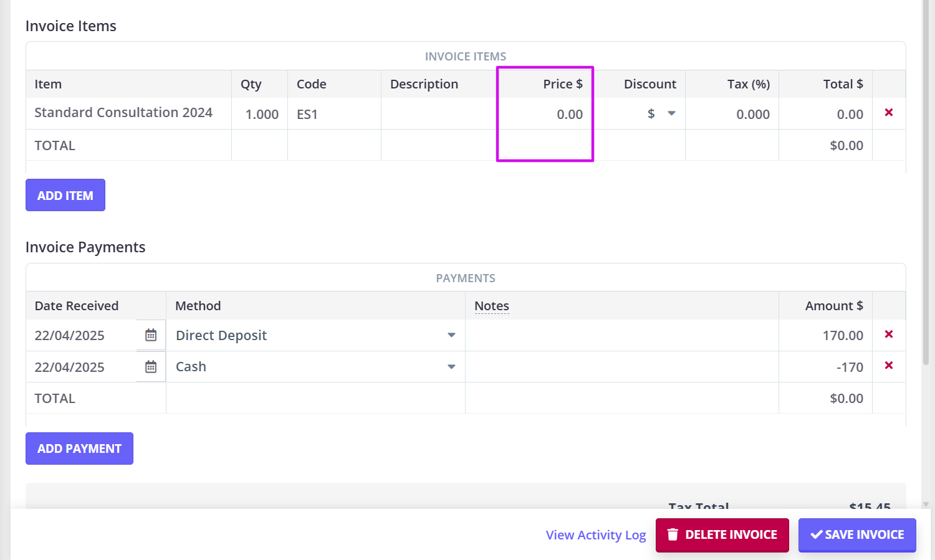935x560 pixels.
Task: Open the View Activity Log
Action: pos(595,534)
